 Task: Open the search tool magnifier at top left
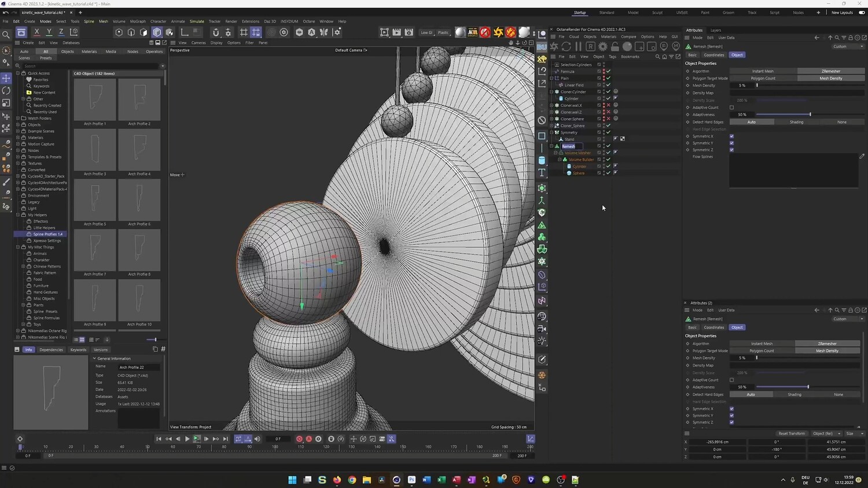coord(6,35)
